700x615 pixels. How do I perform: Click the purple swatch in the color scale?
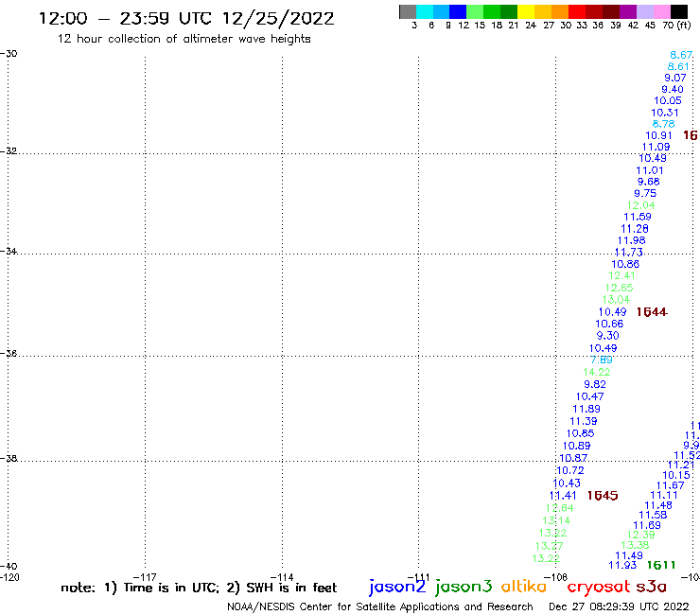[x=628, y=11]
